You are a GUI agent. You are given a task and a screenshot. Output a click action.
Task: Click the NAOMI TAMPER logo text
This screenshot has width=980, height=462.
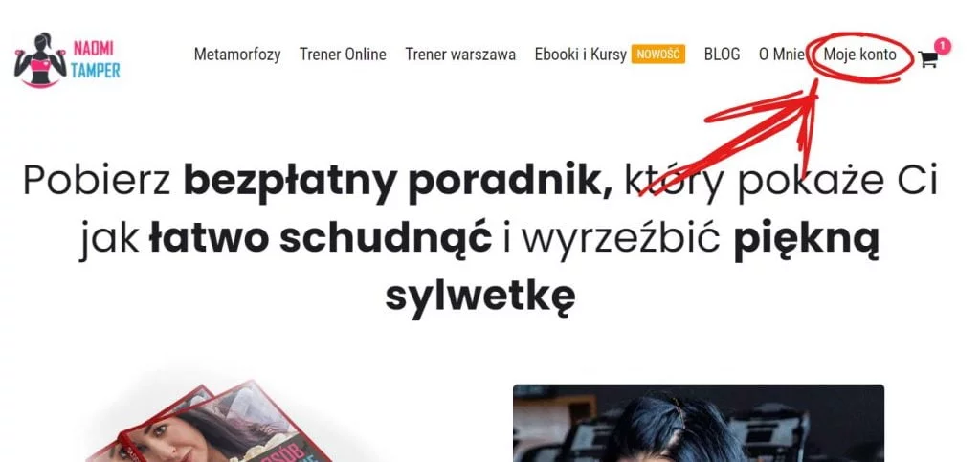[x=95, y=60]
